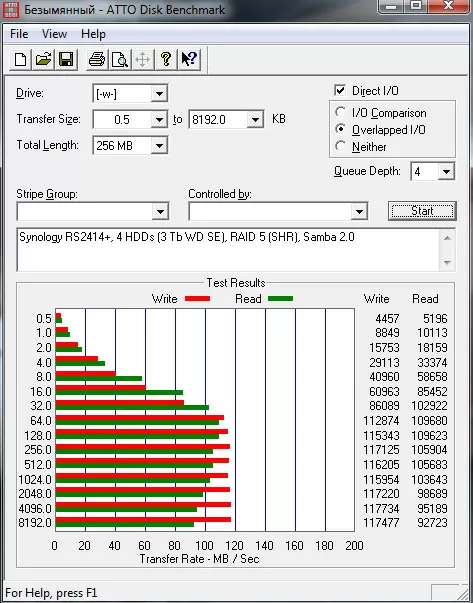Click the red Write legend swatch

point(197,298)
